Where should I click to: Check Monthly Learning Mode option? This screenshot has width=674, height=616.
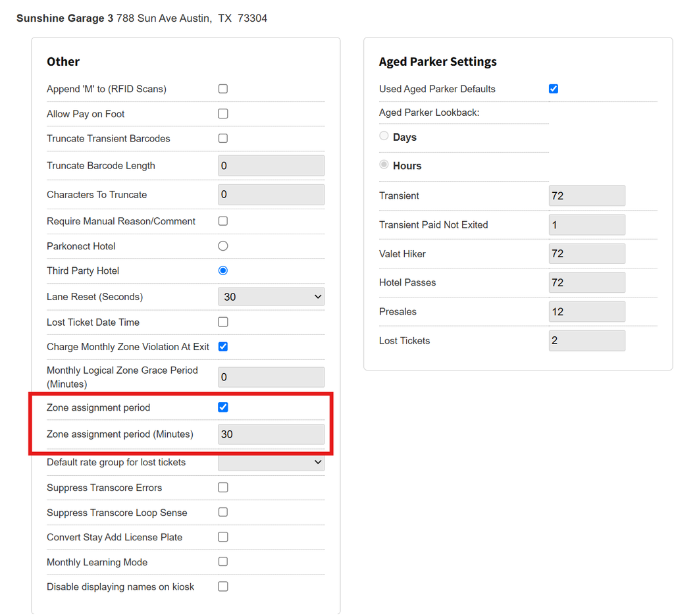tap(222, 562)
